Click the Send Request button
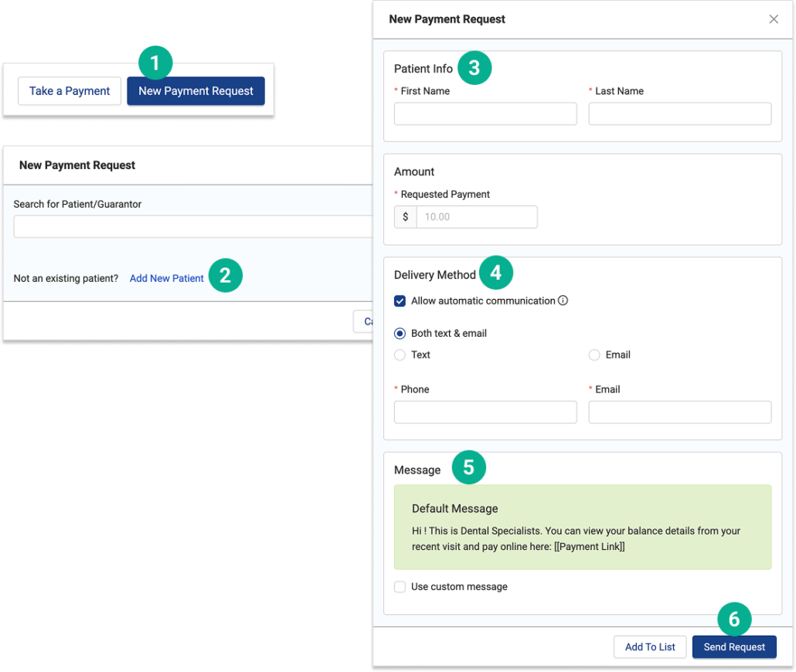796x672 pixels. pos(734,647)
